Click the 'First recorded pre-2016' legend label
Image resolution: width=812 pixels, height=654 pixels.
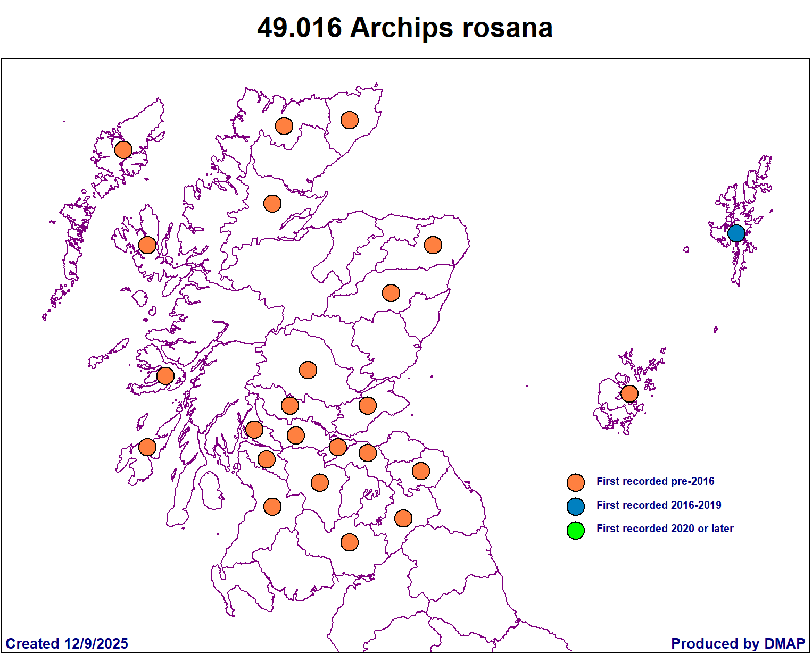(655, 481)
